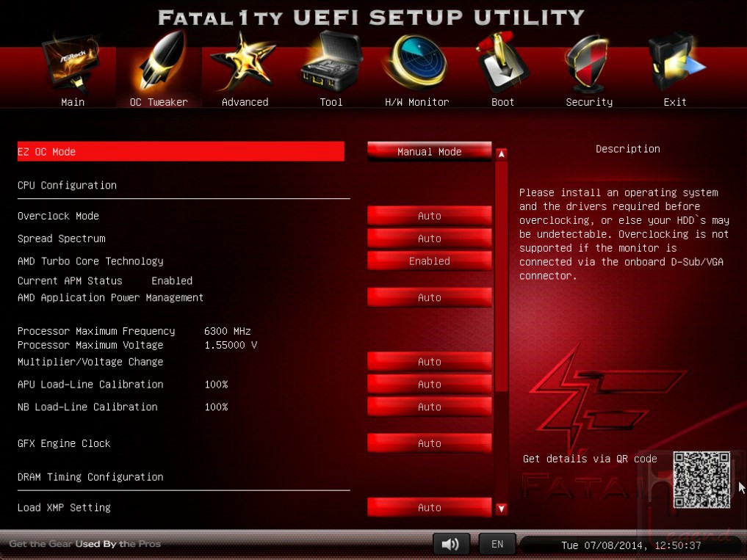Open GFX Engine Clock Auto dropdown

click(x=429, y=443)
